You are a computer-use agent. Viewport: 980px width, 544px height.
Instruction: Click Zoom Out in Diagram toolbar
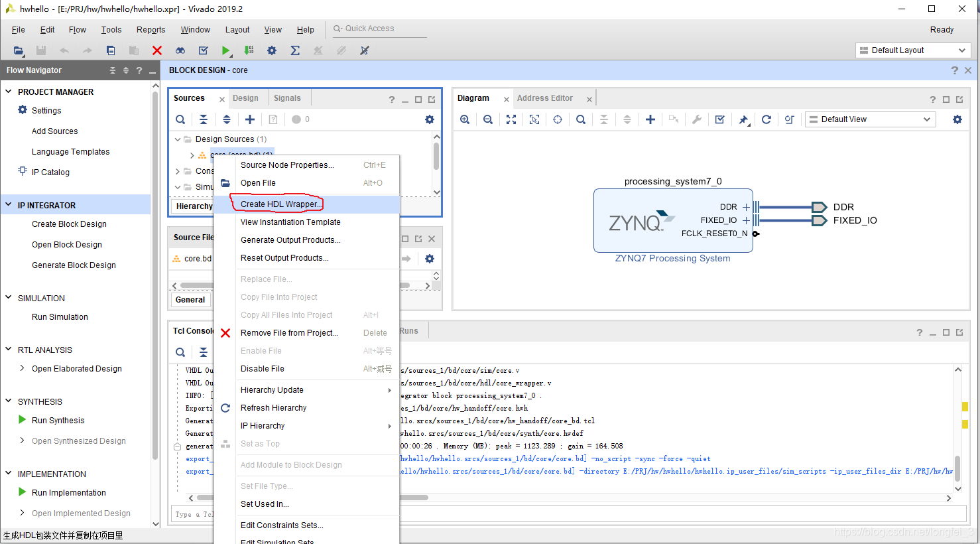(x=488, y=119)
